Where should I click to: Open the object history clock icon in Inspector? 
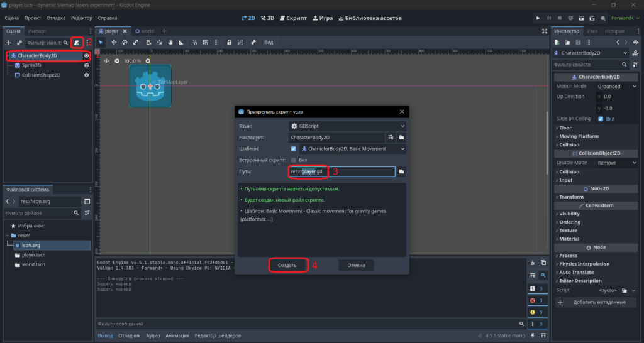635,42
